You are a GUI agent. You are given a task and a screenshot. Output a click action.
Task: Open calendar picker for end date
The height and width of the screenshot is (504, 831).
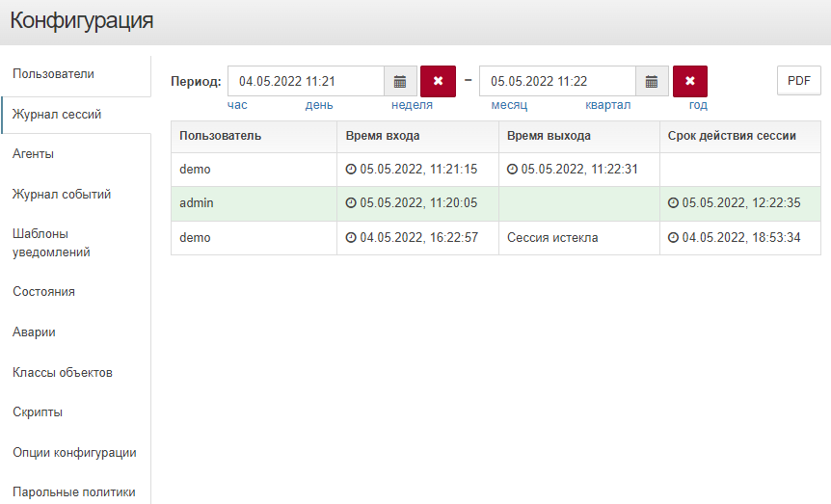(652, 81)
